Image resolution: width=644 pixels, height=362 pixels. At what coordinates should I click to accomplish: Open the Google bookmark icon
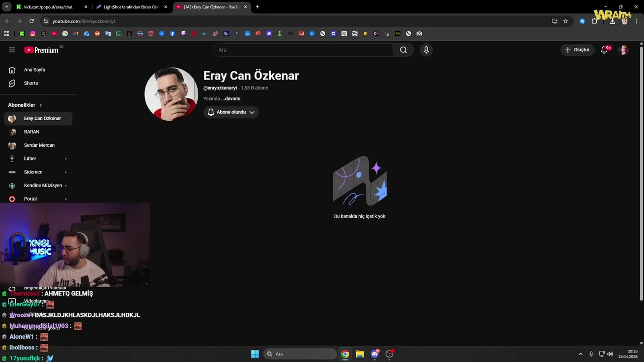pos(65,34)
